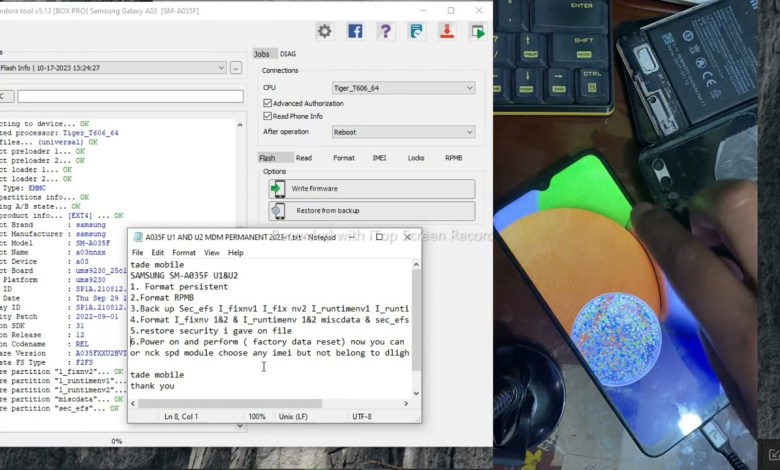Click the Facebook icon in the toolbar
Image resolution: width=780 pixels, height=470 pixels.
[x=355, y=32]
